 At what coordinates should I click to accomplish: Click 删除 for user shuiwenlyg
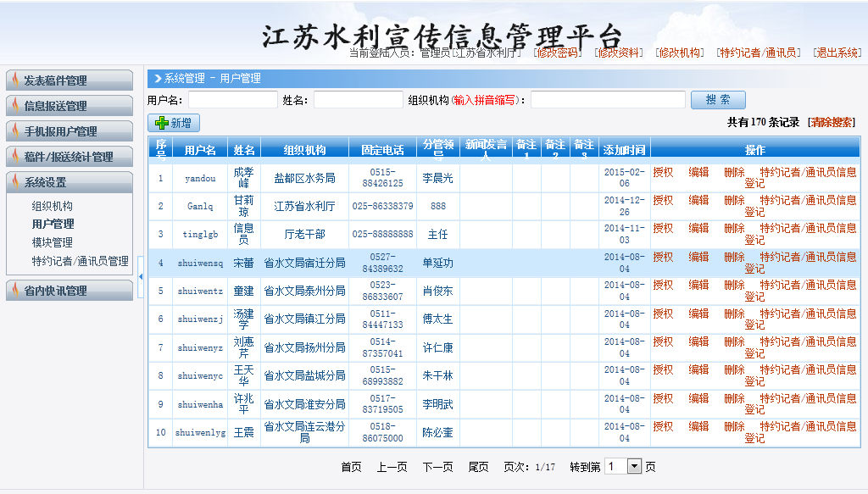tap(735, 426)
